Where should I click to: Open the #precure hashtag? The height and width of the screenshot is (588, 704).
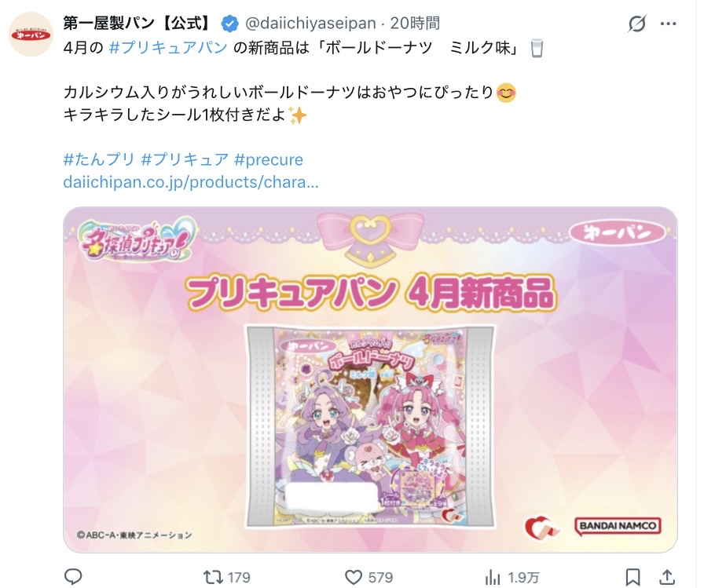pyautogui.click(x=269, y=159)
